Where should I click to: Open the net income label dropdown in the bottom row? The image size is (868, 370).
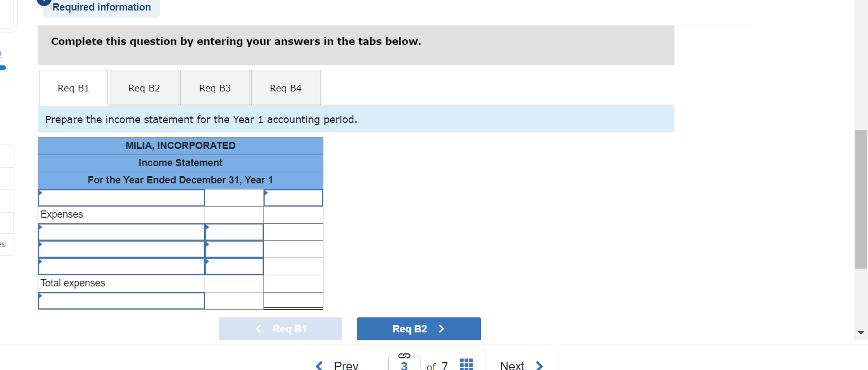pos(121,301)
